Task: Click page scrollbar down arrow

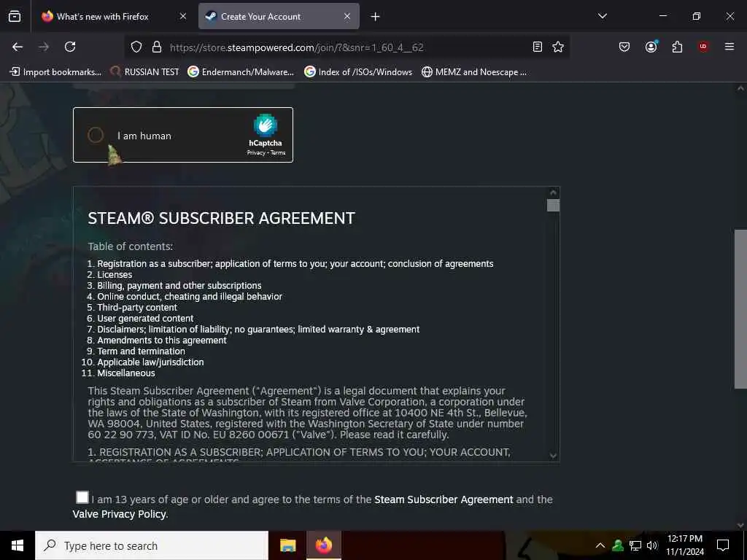Action: coord(740,525)
